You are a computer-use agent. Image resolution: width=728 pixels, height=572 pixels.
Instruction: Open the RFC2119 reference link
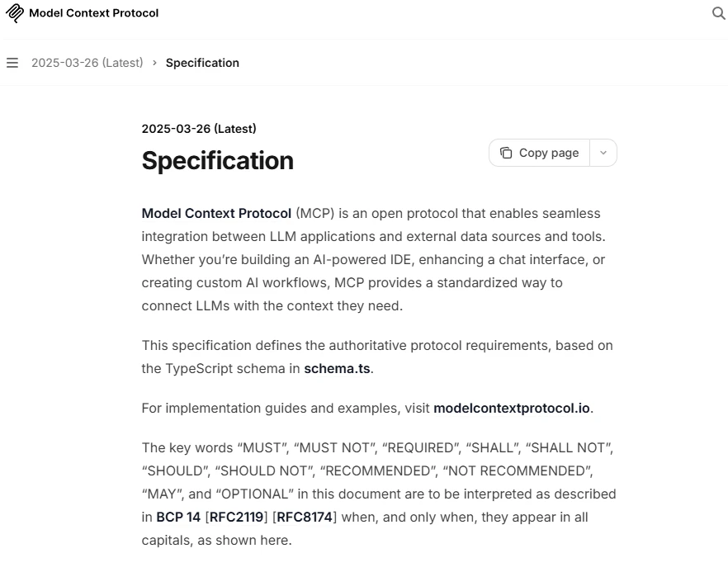(x=237, y=518)
